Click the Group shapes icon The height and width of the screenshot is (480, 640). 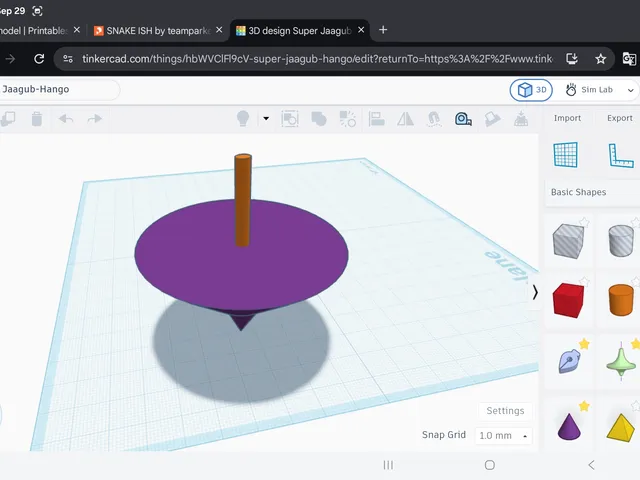(x=319, y=119)
